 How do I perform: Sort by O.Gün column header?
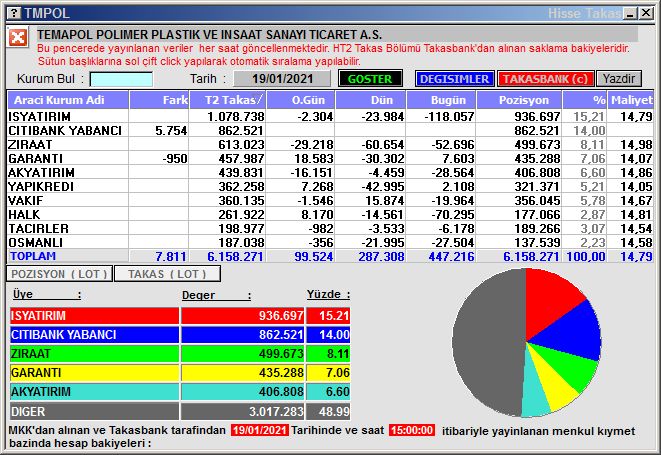click(301, 100)
